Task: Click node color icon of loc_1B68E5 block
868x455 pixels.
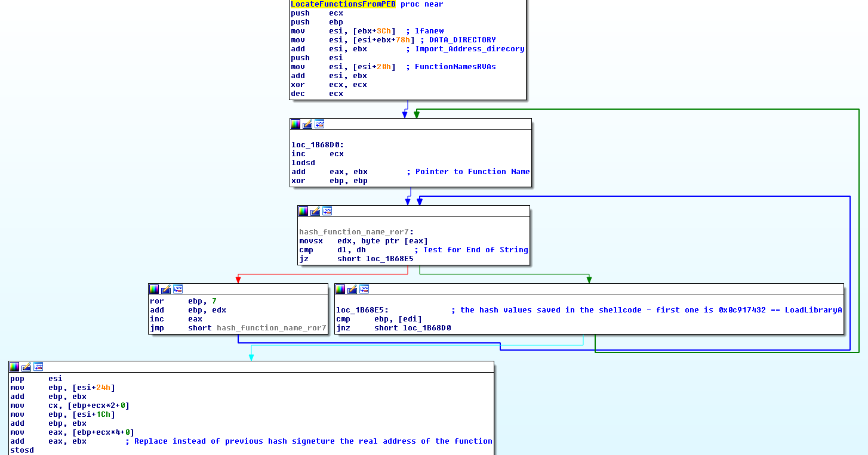Action: point(340,289)
